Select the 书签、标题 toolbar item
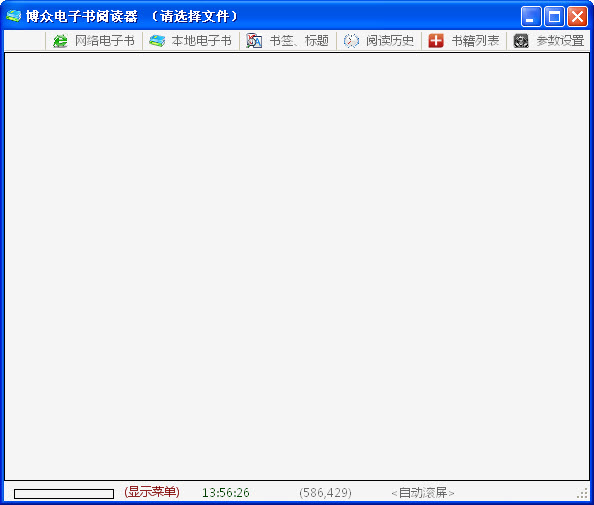This screenshot has width=594, height=505. pyautogui.click(x=288, y=41)
